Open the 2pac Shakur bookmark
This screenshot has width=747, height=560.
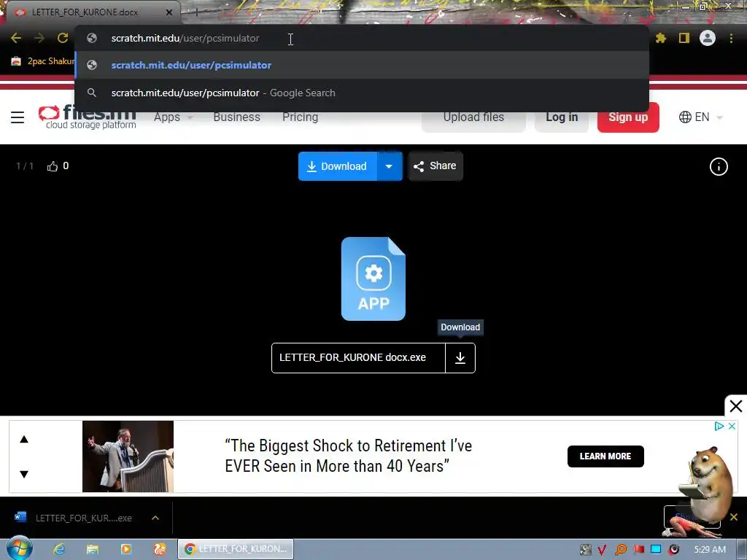coord(43,61)
